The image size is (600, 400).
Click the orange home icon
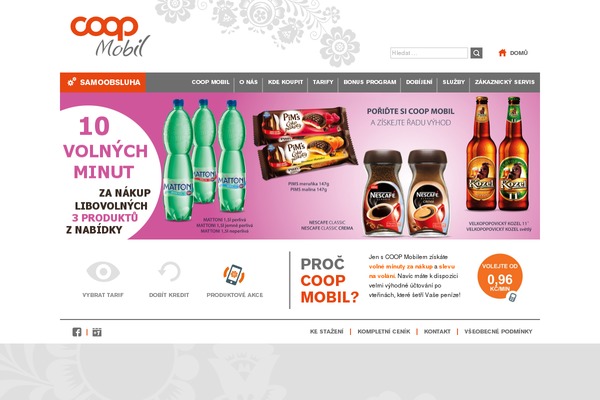point(502,53)
